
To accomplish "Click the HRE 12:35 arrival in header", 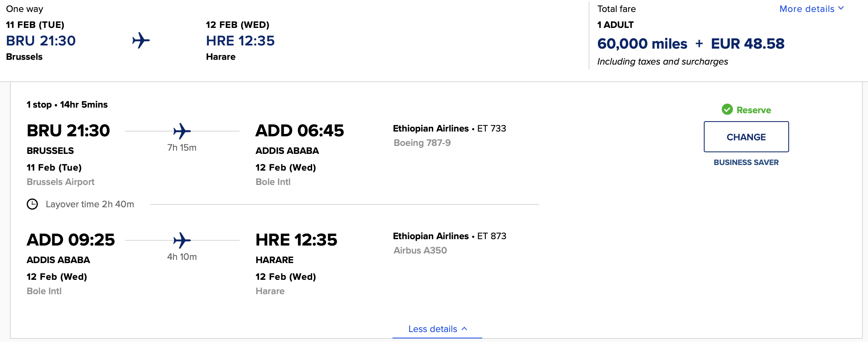I will [x=240, y=41].
